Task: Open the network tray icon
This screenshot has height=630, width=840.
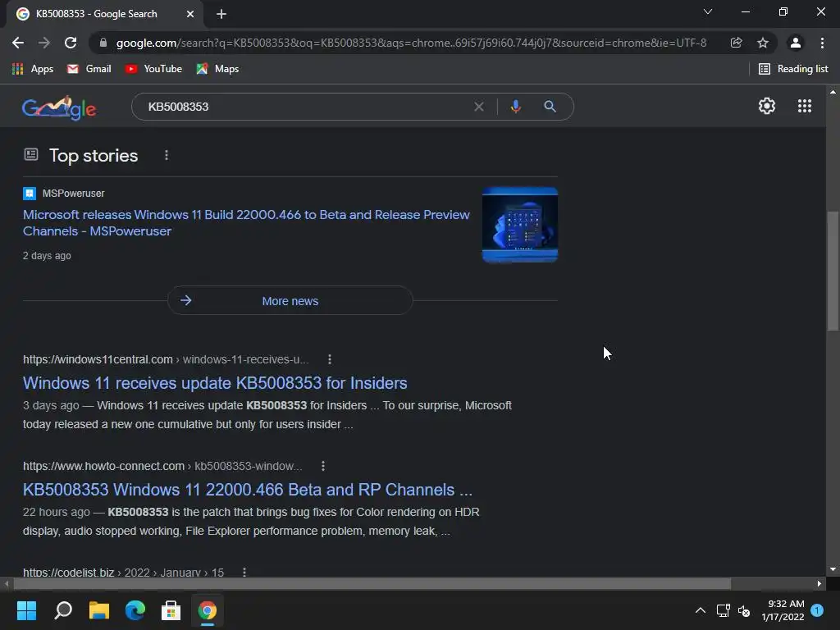Action: click(724, 610)
